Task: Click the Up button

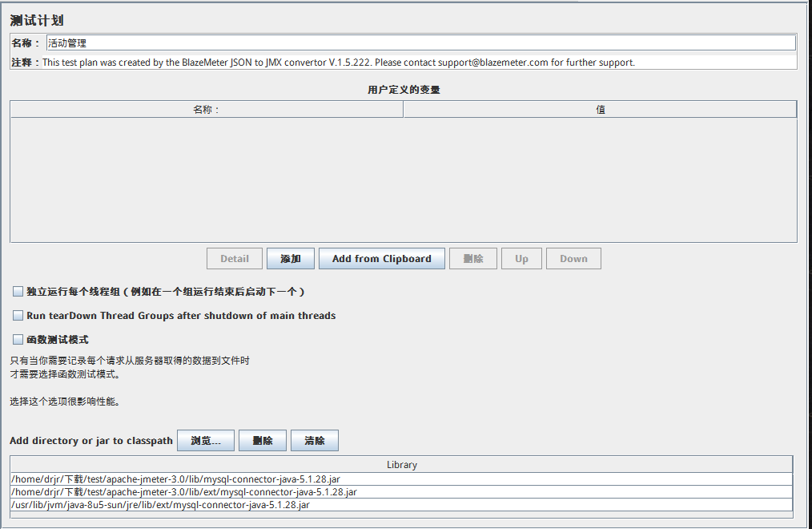Action: pyautogui.click(x=521, y=259)
